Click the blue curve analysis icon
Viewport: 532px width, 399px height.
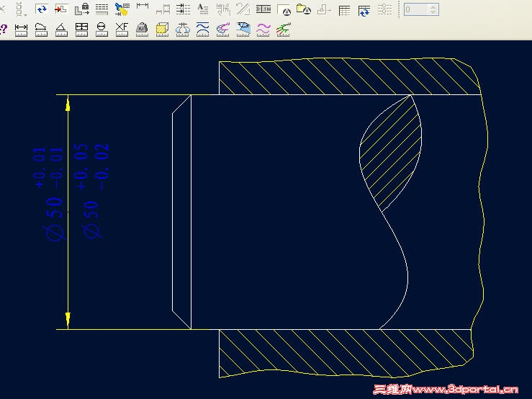(202, 30)
